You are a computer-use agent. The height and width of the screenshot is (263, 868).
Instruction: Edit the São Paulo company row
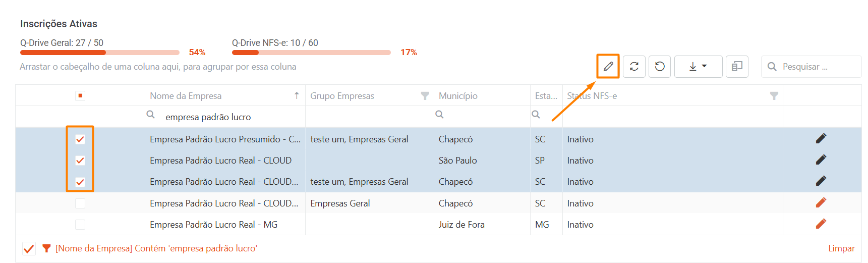(821, 160)
